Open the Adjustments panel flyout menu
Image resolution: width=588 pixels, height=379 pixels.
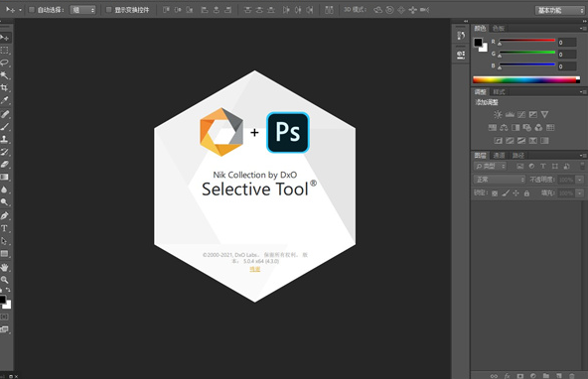[x=583, y=91]
